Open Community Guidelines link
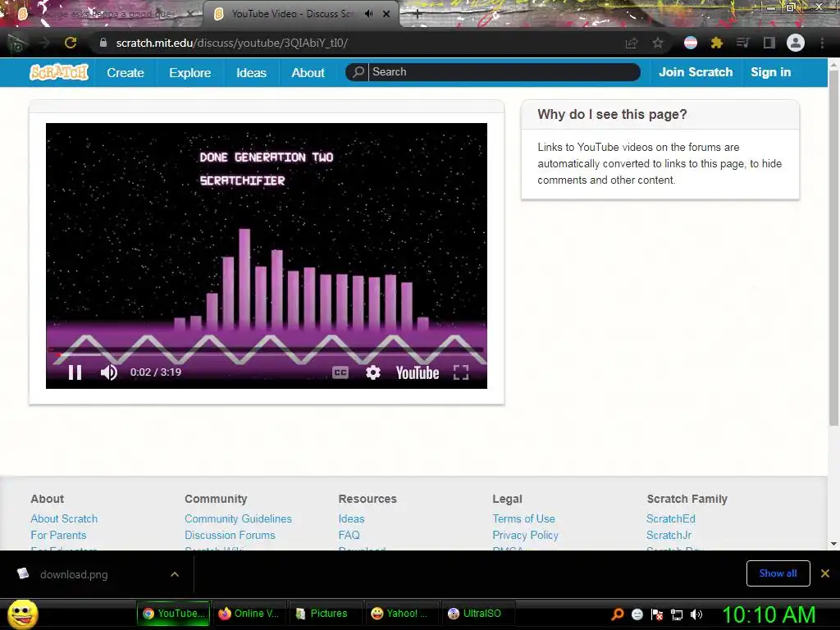 (239, 518)
